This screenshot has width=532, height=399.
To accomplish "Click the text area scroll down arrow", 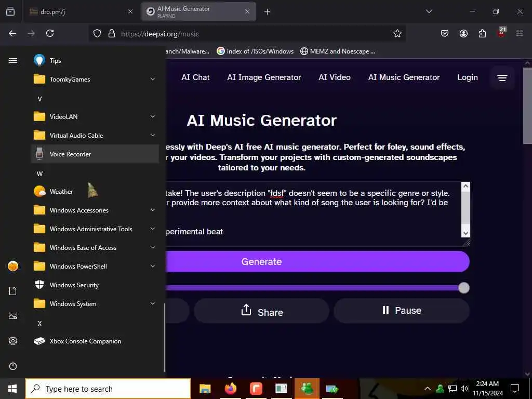I will point(466,233).
